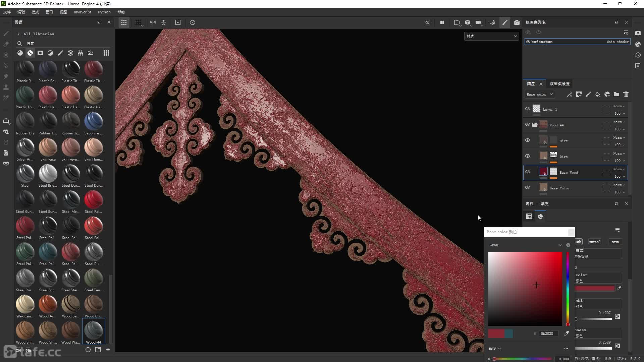The height and width of the screenshot is (362, 644).
Task: Toggle visibility of bofengban texture set
Action: pyautogui.click(x=528, y=42)
